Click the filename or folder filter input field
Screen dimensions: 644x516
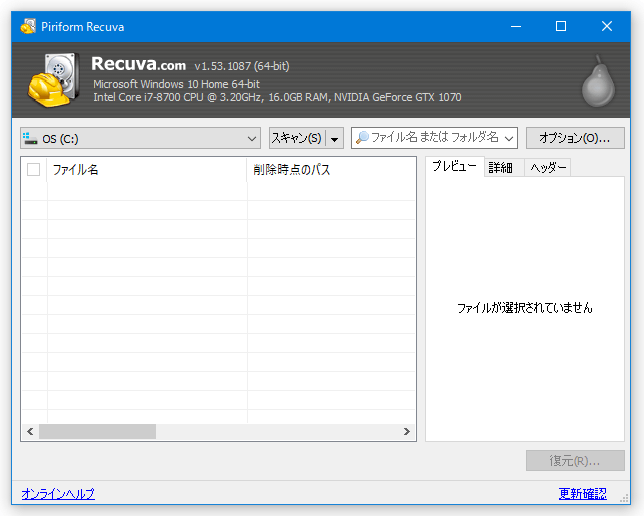tap(434, 138)
